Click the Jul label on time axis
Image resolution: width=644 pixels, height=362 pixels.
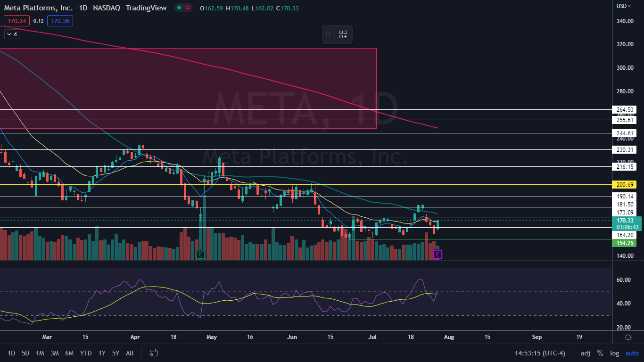(372, 337)
